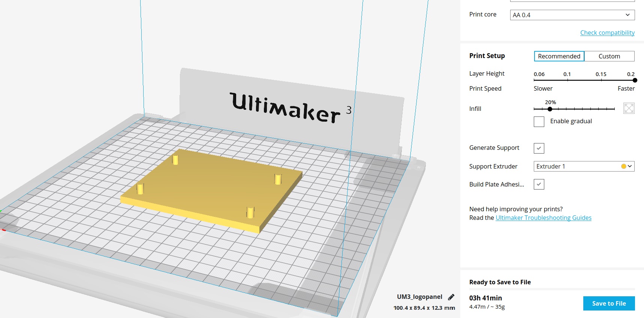
Task: Click the model dimensions 100.4 x 89.4 x 12.3 mm
Action: (424, 308)
